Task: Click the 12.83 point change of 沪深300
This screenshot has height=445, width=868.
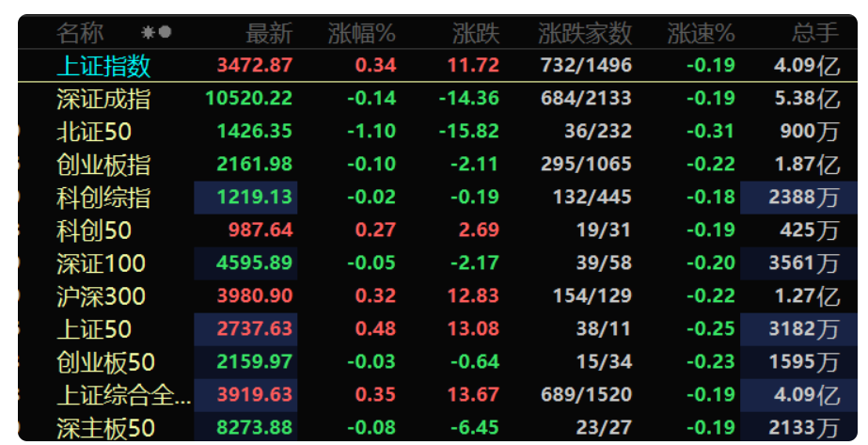Action: point(473,295)
